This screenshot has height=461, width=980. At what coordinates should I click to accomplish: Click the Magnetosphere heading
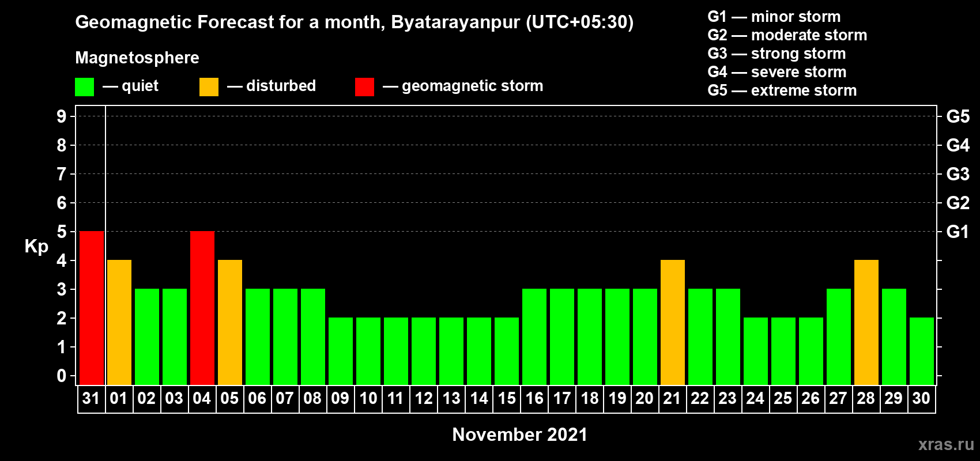click(137, 58)
